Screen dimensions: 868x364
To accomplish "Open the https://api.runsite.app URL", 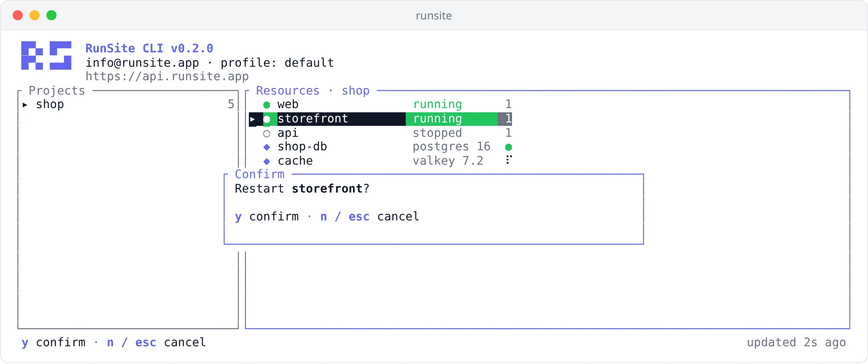I will click(167, 76).
